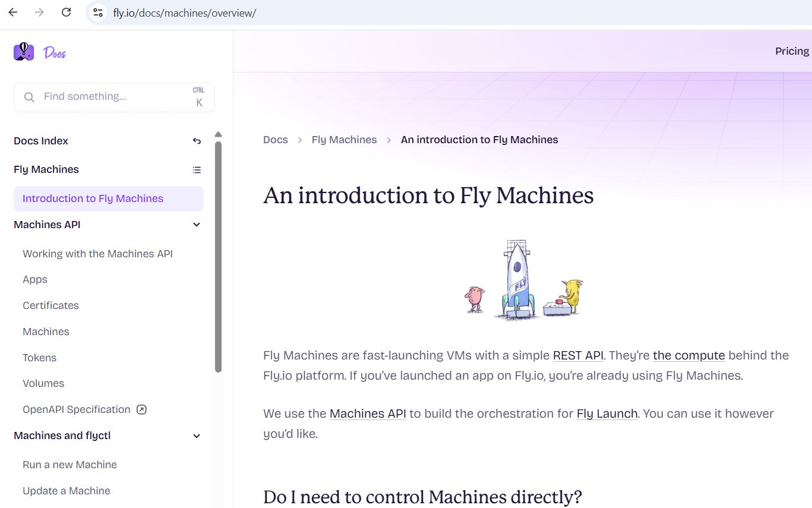Follow the Machines API inline link
Image resolution: width=812 pixels, height=508 pixels.
pos(368,414)
